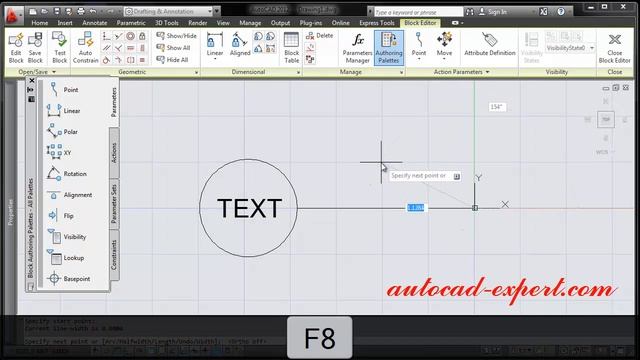Open the Constraints palette tab
This screenshot has height=360, width=640.
coord(114,254)
